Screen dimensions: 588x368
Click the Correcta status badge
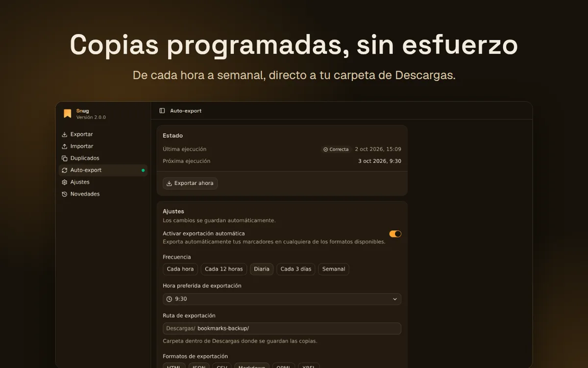click(336, 149)
